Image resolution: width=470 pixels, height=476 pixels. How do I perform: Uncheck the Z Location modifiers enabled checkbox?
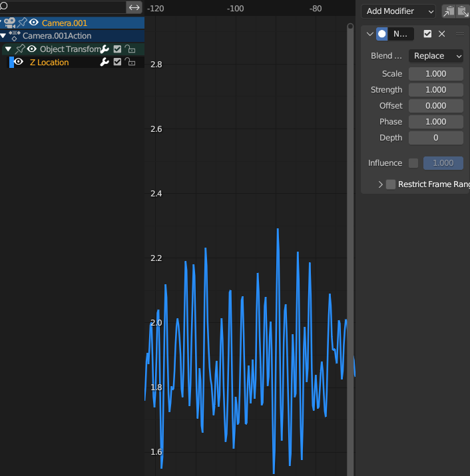coord(118,62)
